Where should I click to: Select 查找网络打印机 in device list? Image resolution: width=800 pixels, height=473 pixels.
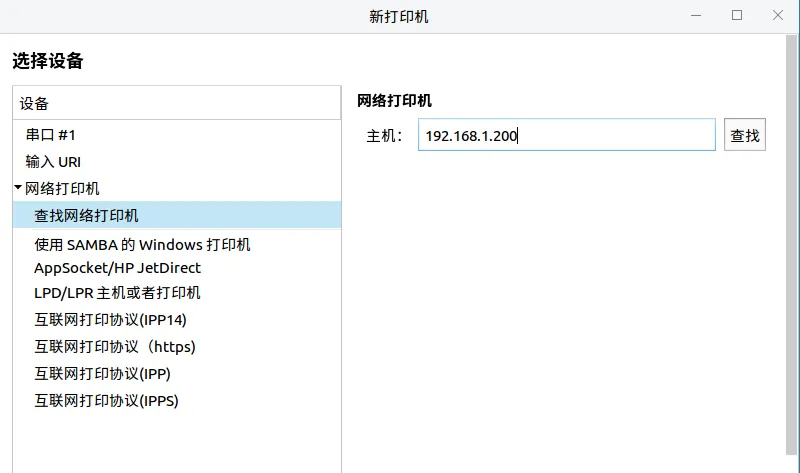click(x=86, y=215)
